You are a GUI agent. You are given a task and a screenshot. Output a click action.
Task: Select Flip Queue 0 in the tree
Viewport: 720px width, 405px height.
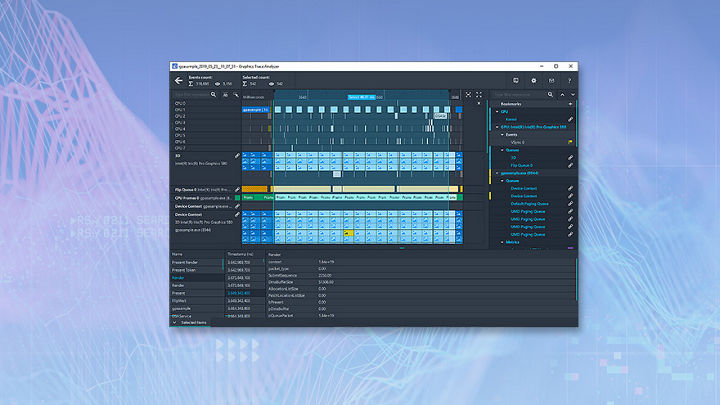(x=522, y=165)
